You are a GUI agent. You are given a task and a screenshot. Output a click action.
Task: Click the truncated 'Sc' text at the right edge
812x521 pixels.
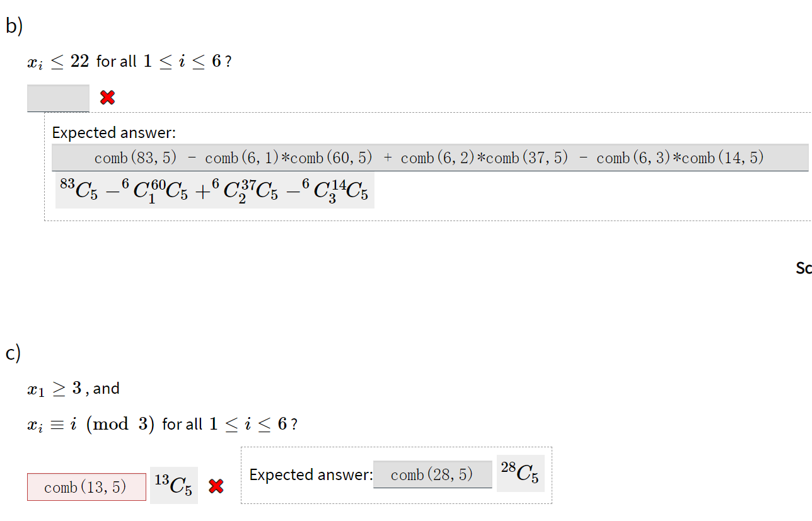pos(804,268)
